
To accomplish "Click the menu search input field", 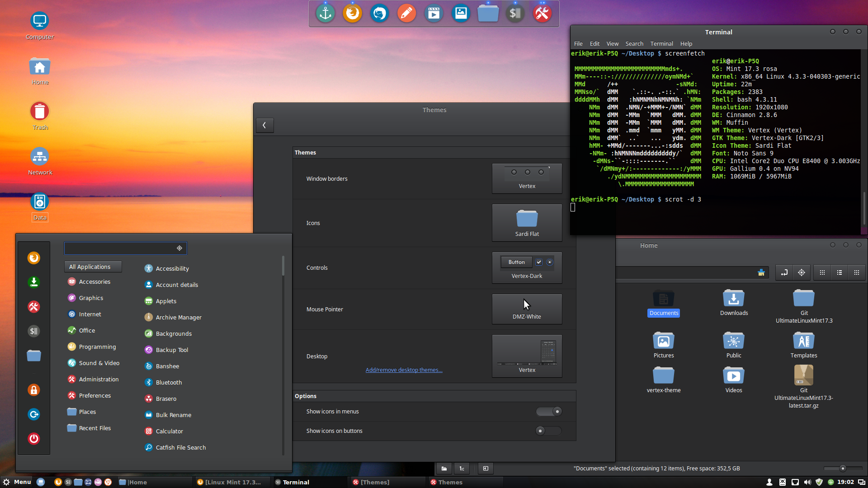I will 125,248.
